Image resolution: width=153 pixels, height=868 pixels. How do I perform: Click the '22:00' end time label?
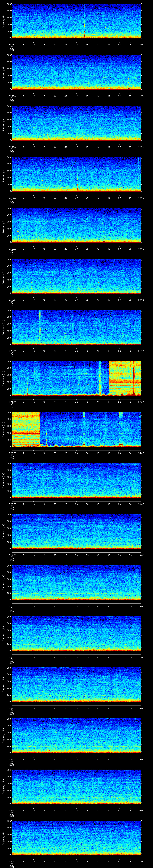[x=141, y=402]
